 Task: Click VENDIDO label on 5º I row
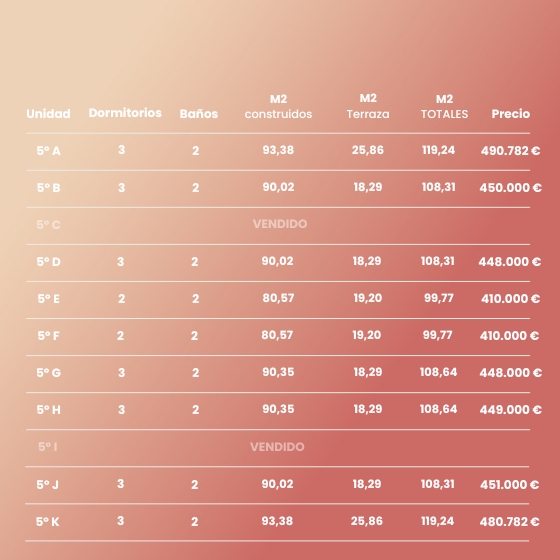(x=277, y=447)
